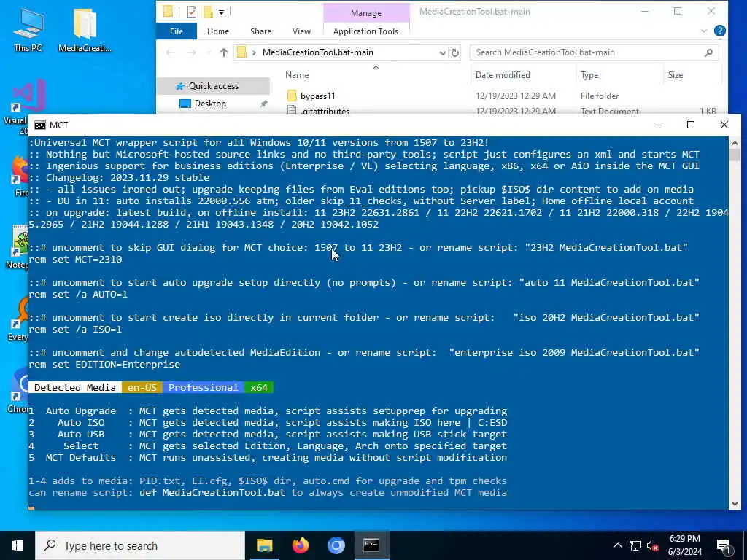Open Share tab in Explorer ribbon
The image size is (747, 560).
(260, 31)
